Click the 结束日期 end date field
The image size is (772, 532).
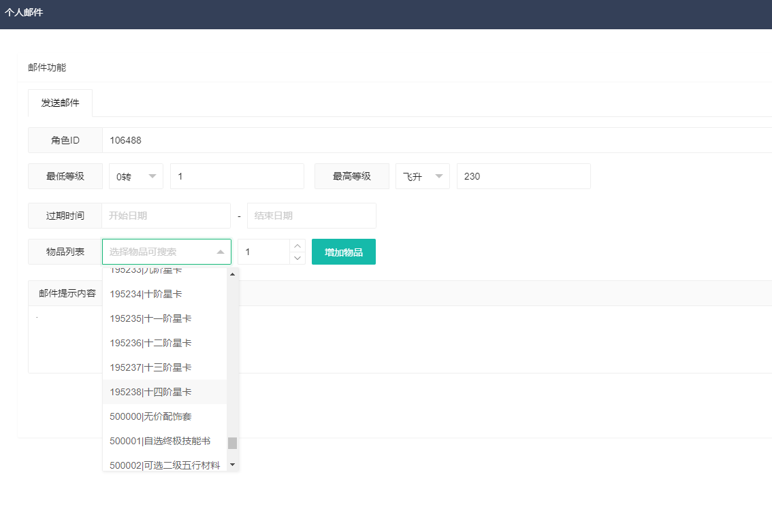[x=311, y=216]
